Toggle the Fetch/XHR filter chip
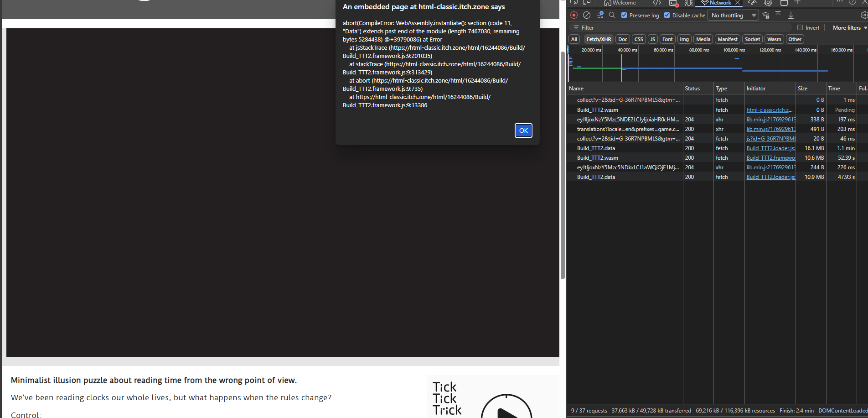This screenshot has height=418, width=868. [x=599, y=39]
